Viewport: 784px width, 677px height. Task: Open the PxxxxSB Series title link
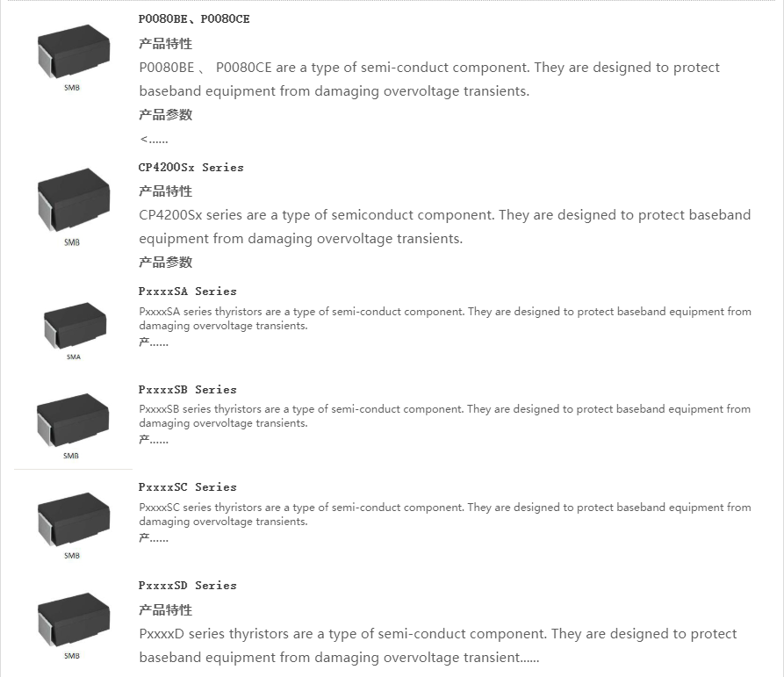[188, 390]
